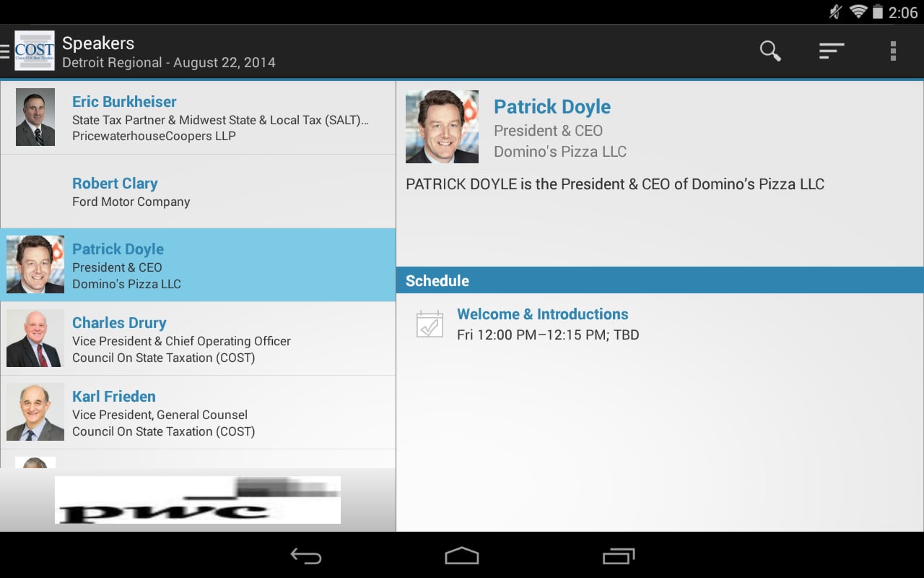
Task: Tap the Wi-Fi status icon
Action: 858,12
